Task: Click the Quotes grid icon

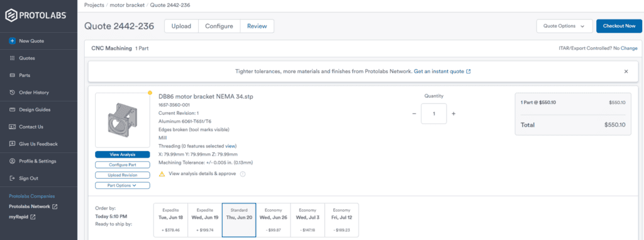Action: [x=12, y=58]
